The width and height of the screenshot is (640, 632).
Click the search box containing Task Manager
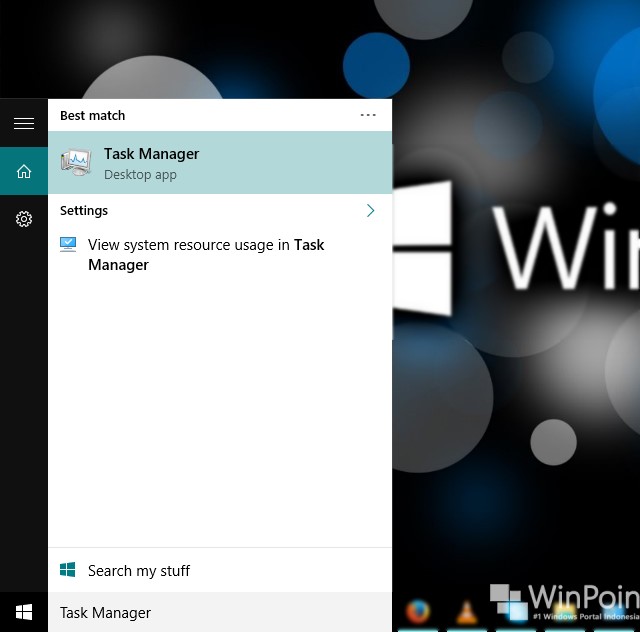click(220, 612)
